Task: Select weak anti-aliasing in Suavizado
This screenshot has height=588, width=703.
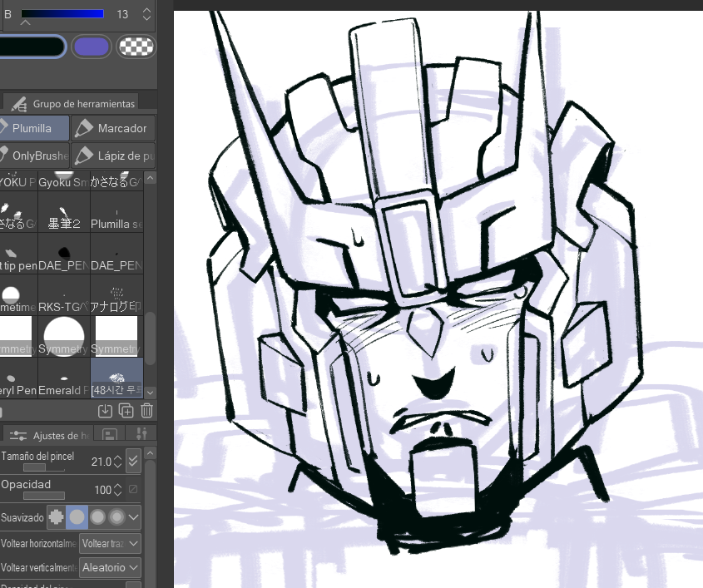Action: (x=77, y=517)
